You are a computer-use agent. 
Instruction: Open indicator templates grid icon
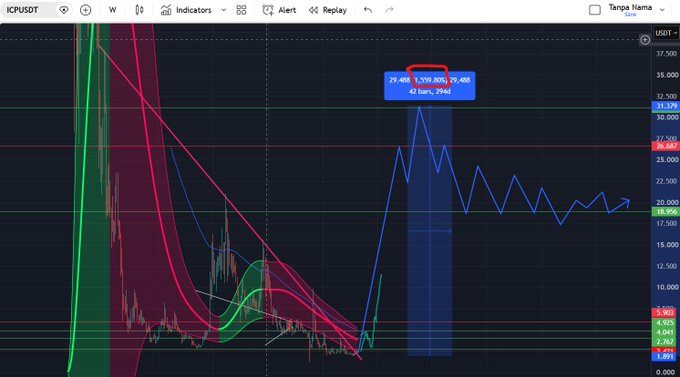[x=241, y=10]
